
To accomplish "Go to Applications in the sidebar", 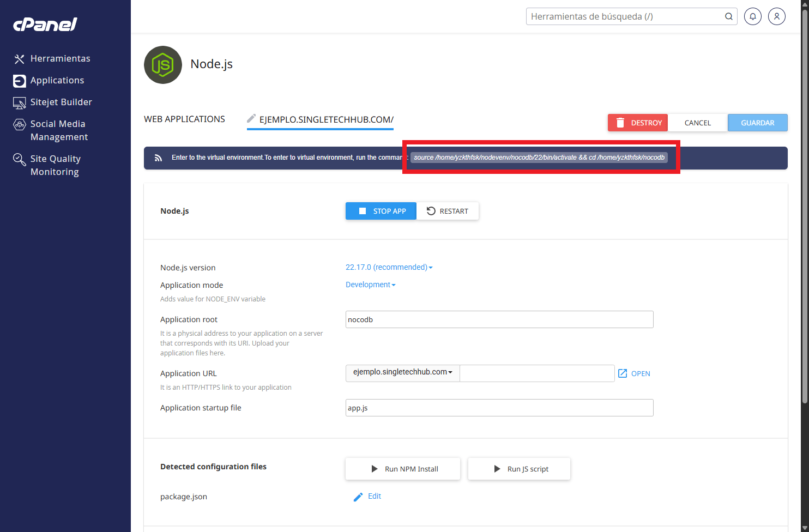I will pyautogui.click(x=57, y=80).
